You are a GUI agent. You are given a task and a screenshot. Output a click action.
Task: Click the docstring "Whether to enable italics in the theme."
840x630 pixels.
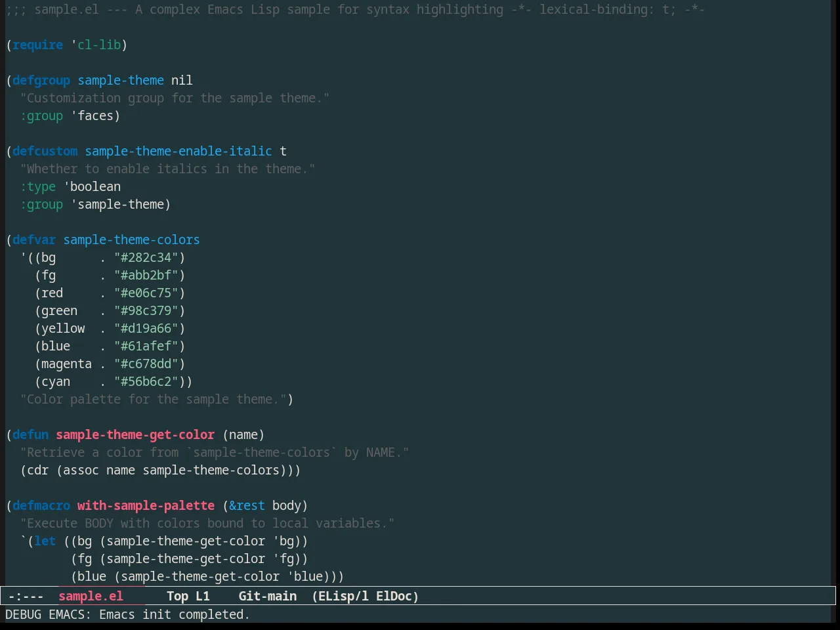(168, 169)
